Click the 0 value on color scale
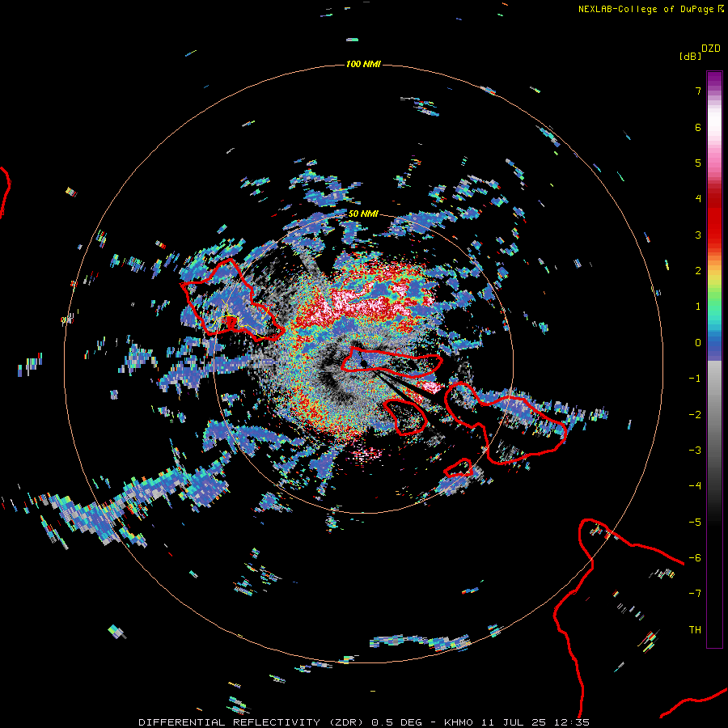Screen dimensions: 728x728 (x=698, y=343)
